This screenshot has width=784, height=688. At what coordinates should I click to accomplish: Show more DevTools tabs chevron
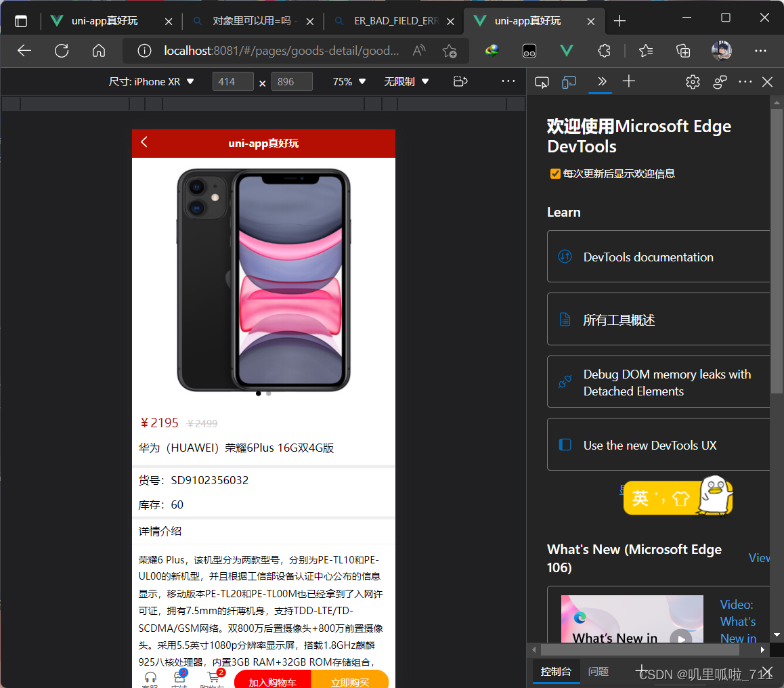click(x=601, y=81)
